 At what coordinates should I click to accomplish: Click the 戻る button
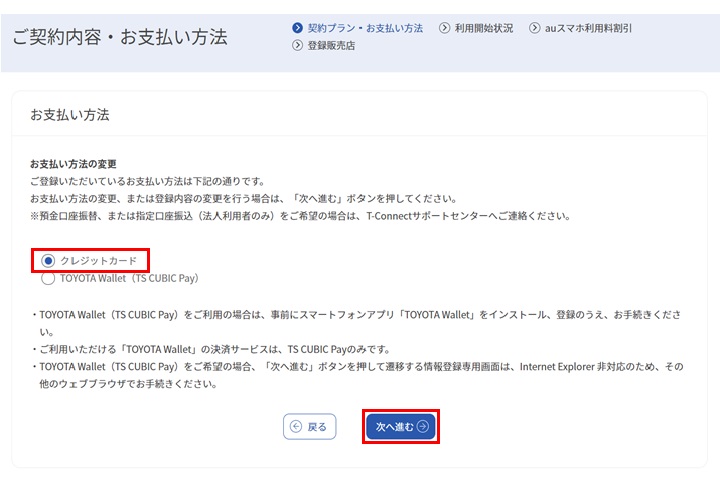tap(309, 427)
